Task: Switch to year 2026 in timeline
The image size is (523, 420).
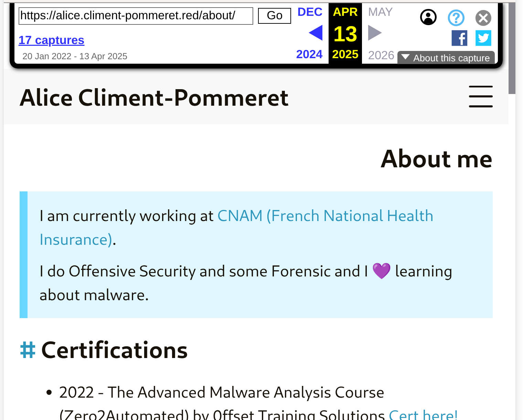Action: [x=381, y=55]
